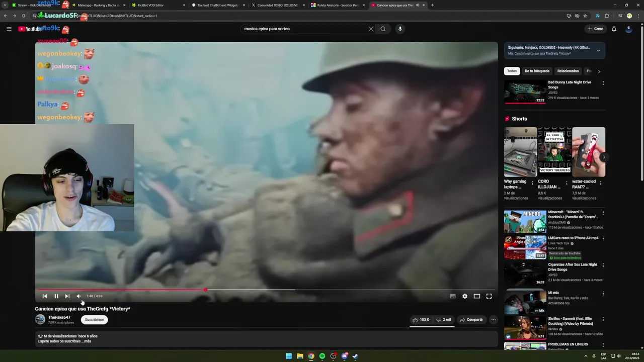Viewport: 644px width, 362px height.
Task: Open the Chrome extensions puzzle icon
Action: coord(607,16)
